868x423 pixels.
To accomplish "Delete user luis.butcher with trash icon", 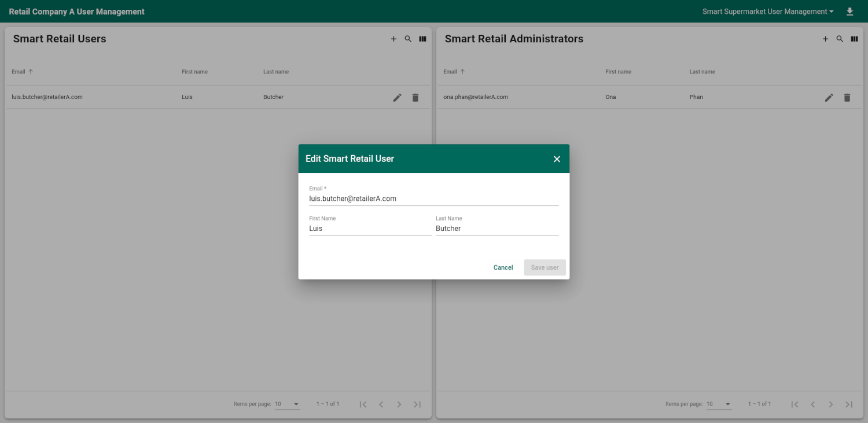I will pyautogui.click(x=415, y=98).
